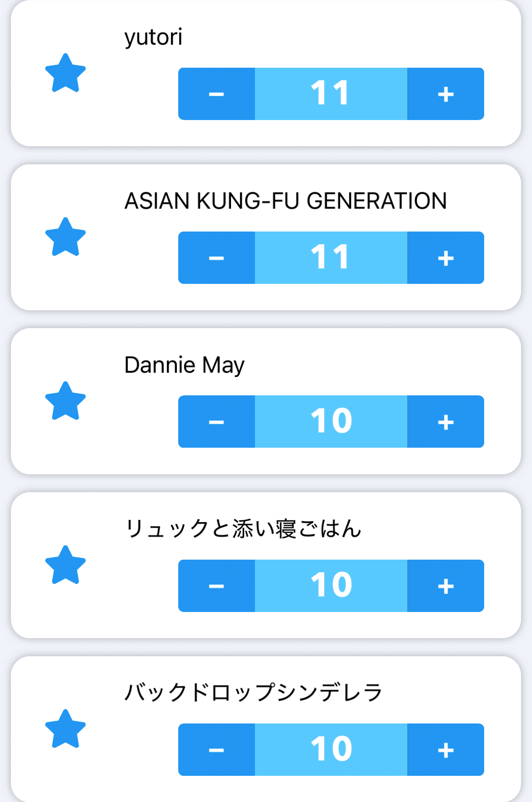The height and width of the screenshot is (802, 532).
Task: Open the バックドロップシンデレラ artist name
Action: (x=253, y=692)
